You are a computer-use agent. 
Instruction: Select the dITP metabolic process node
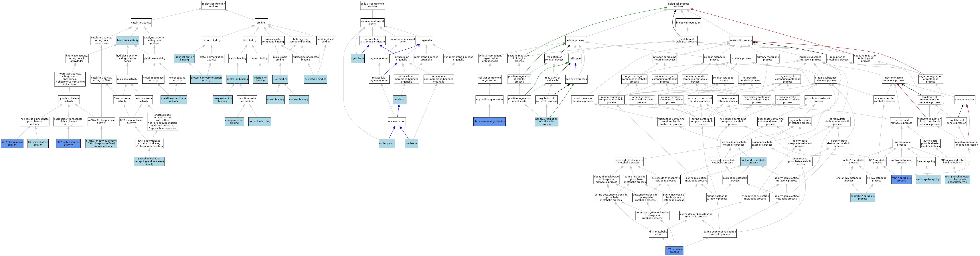pos(658,233)
